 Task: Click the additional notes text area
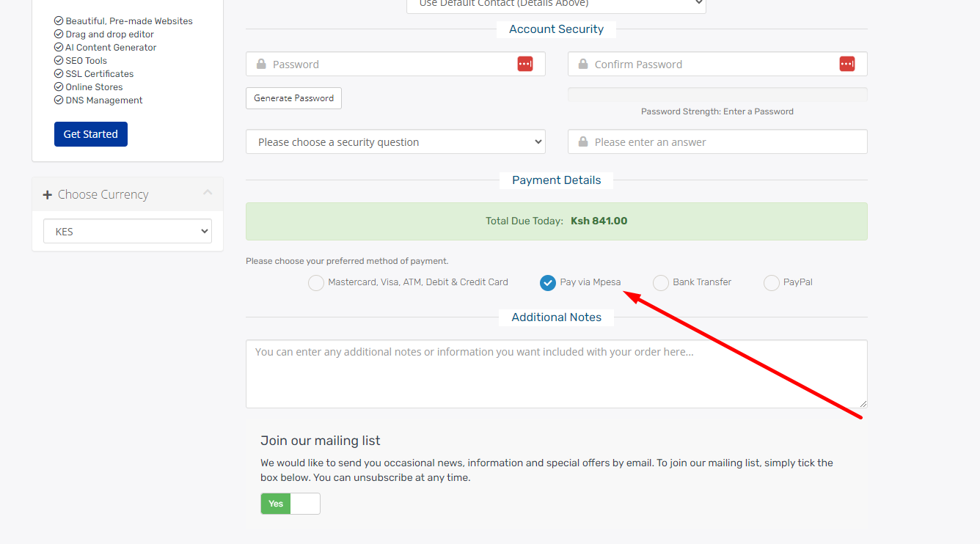[556, 374]
